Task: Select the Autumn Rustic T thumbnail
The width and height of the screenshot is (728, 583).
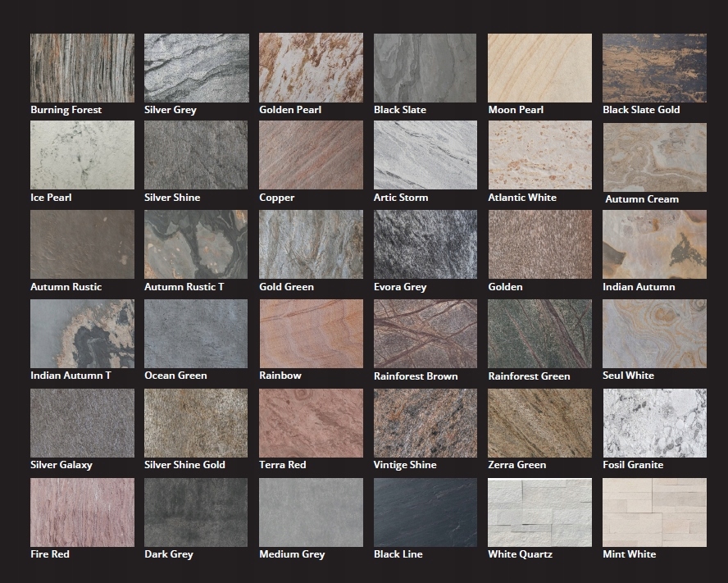Action: point(196,244)
